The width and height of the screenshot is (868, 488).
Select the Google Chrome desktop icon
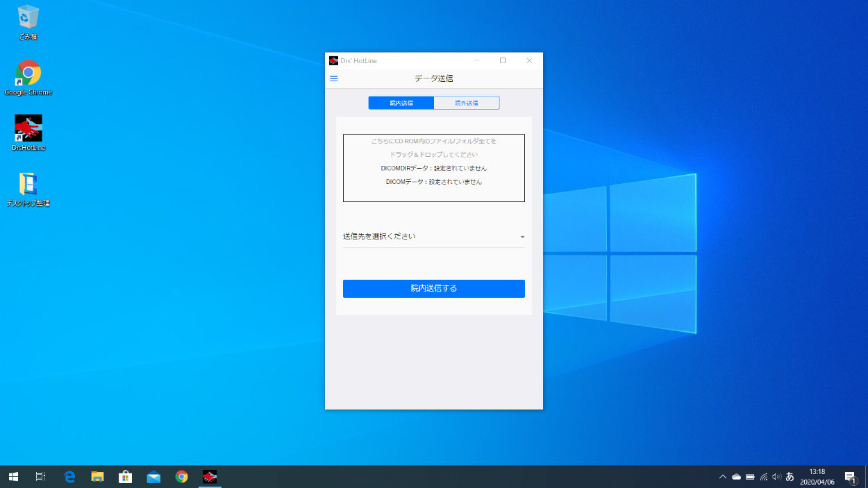click(28, 74)
